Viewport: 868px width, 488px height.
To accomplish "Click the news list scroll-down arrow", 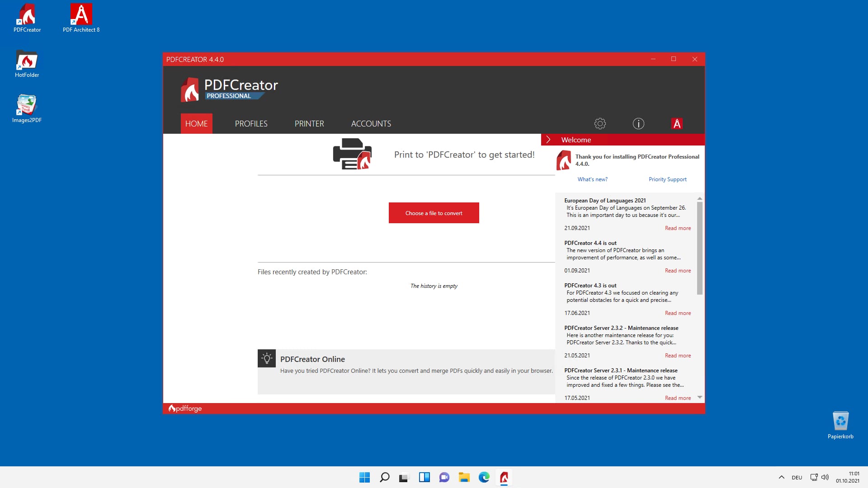I will (700, 397).
